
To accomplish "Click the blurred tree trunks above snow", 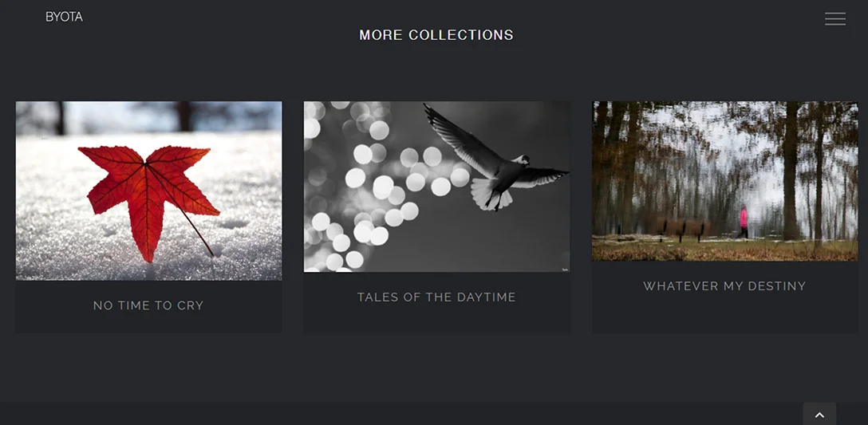I will tap(148, 117).
